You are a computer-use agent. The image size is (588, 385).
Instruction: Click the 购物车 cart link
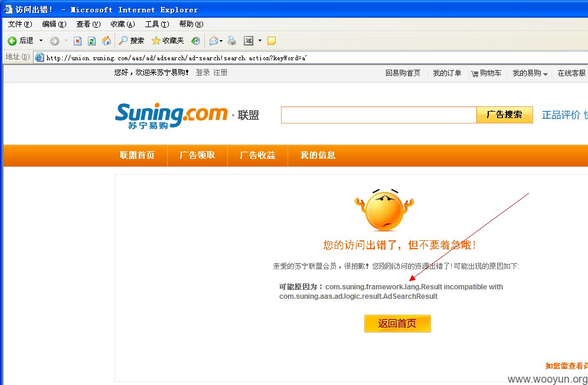[x=486, y=73]
